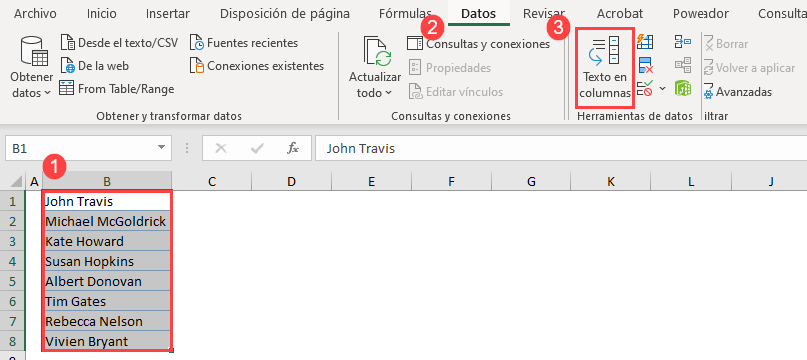Select column G header
This screenshot has height=360, width=807.
pos(531,181)
